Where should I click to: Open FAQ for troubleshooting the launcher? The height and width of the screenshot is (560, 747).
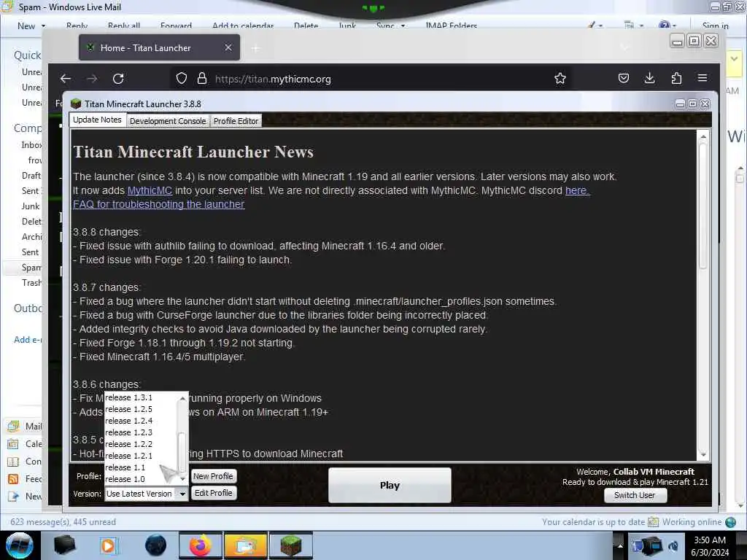pyautogui.click(x=158, y=204)
